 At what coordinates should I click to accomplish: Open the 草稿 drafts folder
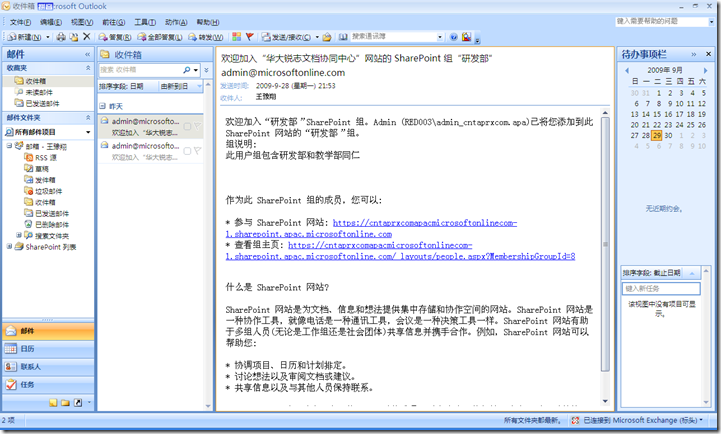37,169
